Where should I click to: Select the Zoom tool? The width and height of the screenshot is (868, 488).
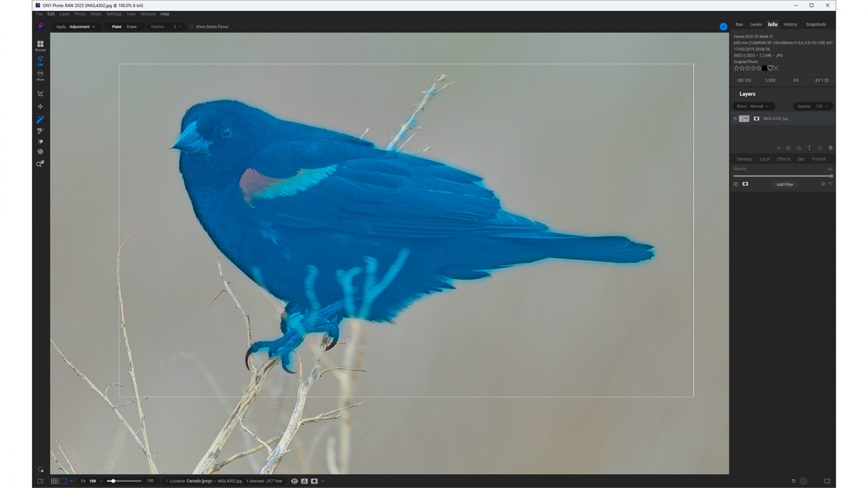[x=40, y=164]
